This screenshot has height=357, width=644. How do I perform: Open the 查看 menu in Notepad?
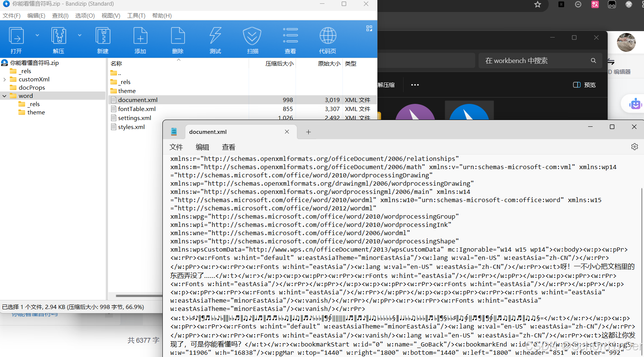pos(229,147)
